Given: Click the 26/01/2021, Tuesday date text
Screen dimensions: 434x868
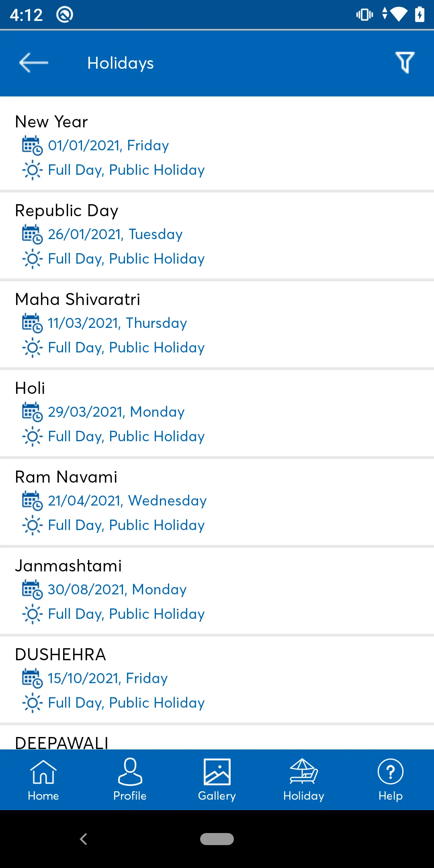Looking at the screenshot, I should (x=115, y=234).
